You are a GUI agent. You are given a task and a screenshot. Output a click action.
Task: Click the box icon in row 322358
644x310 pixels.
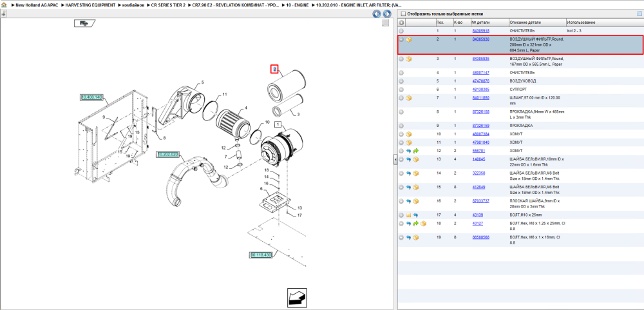tap(415, 173)
